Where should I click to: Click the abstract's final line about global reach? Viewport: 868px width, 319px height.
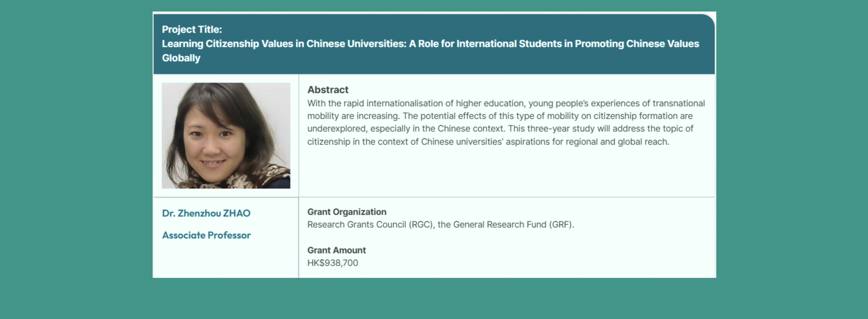coord(488,142)
